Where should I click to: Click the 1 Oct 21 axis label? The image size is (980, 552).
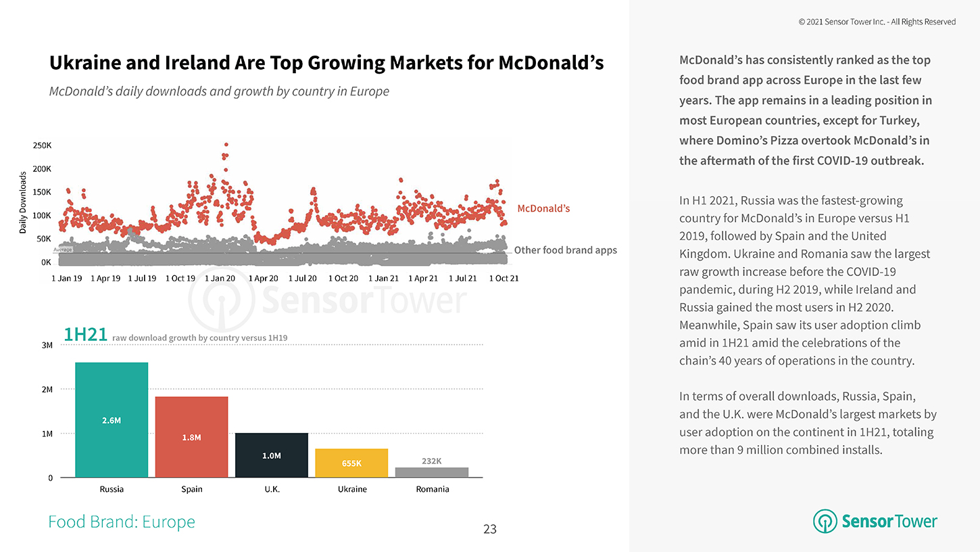(504, 278)
